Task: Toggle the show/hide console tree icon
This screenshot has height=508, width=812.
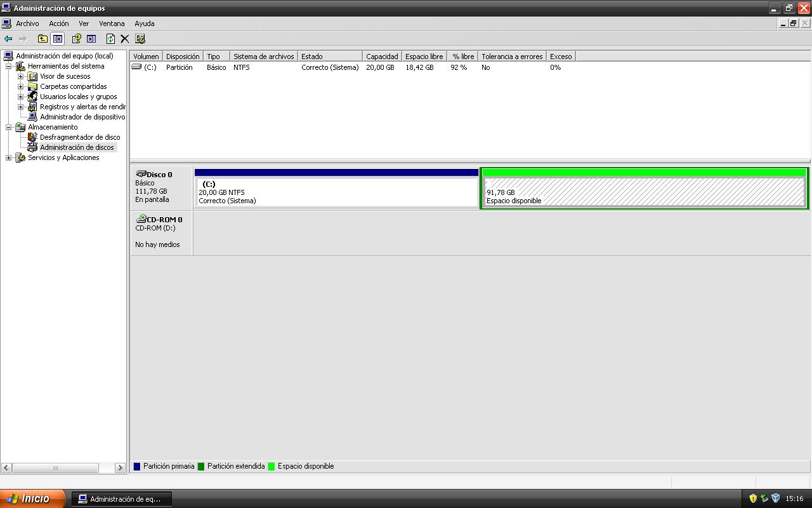Action: pyautogui.click(x=58, y=39)
